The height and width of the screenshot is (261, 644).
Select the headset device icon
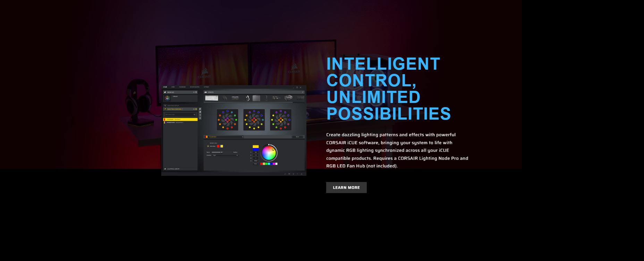pyautogui.click(x=247, y=98)
